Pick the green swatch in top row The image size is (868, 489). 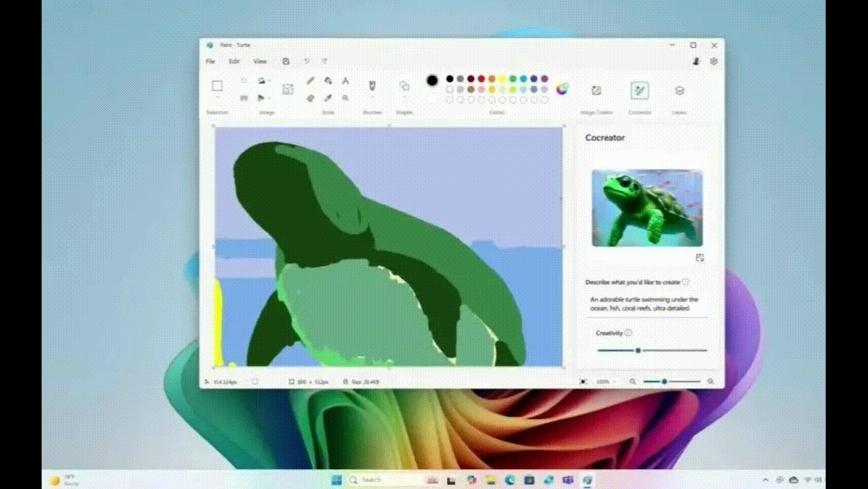coord(513,79)
